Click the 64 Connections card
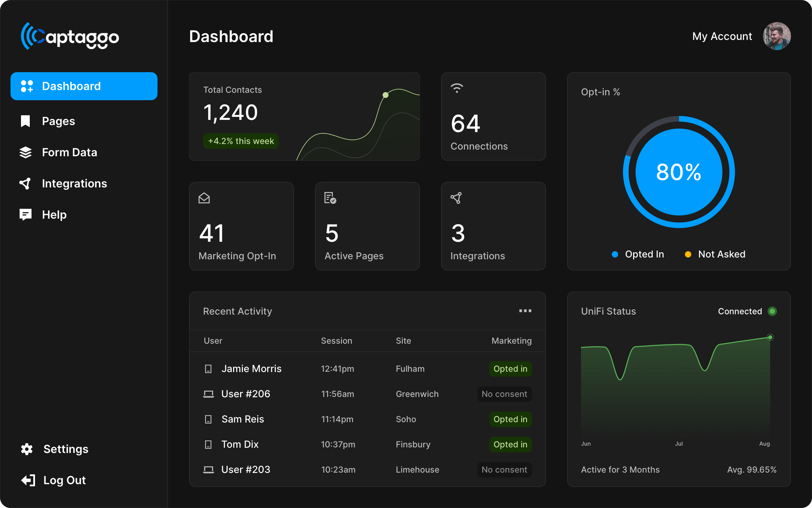 coord(493,117)
